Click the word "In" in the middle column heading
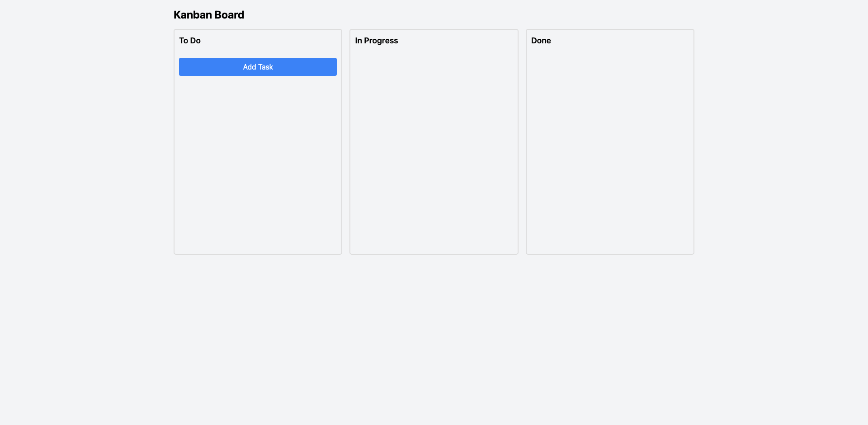 pos(359,41)
